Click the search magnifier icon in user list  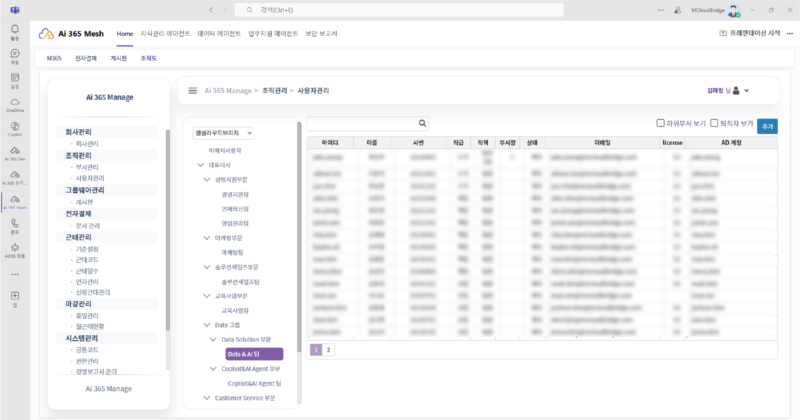[423, 124]
